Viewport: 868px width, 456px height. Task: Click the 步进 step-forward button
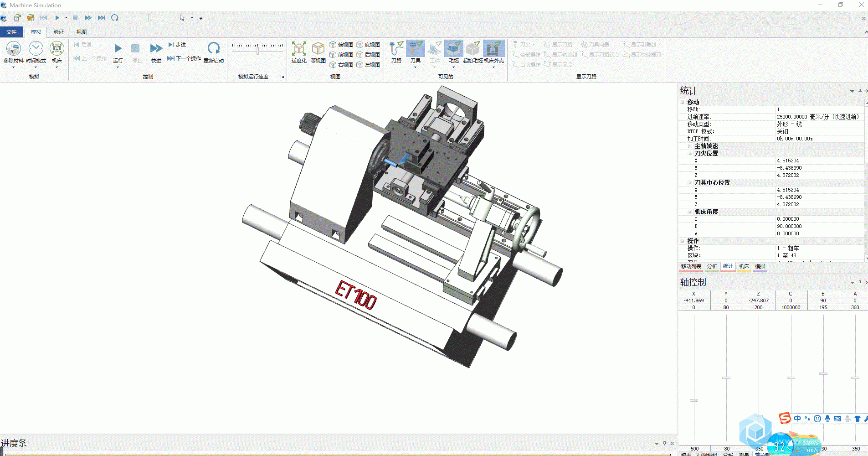pos(177,45)
